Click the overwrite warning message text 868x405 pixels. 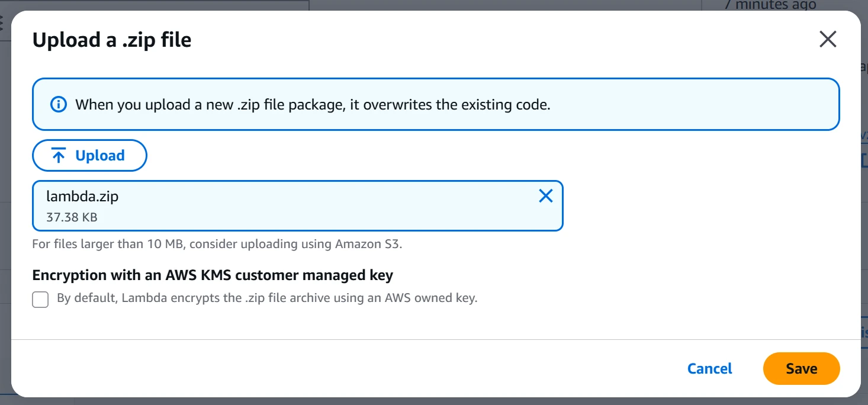pyautogui.click(x=313, y=105)
